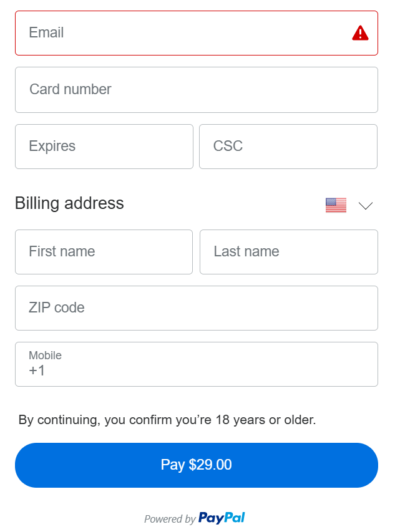Click the Billing address heading
395x532 pixels.
click(x=69, y=203)
